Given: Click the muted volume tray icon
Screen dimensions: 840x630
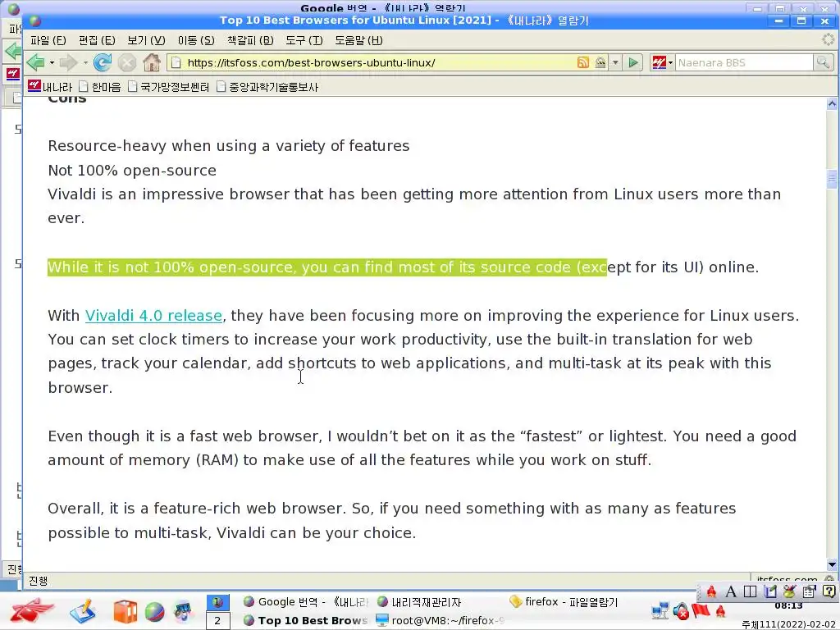Looking at the screenshot, I should [681, 610].
